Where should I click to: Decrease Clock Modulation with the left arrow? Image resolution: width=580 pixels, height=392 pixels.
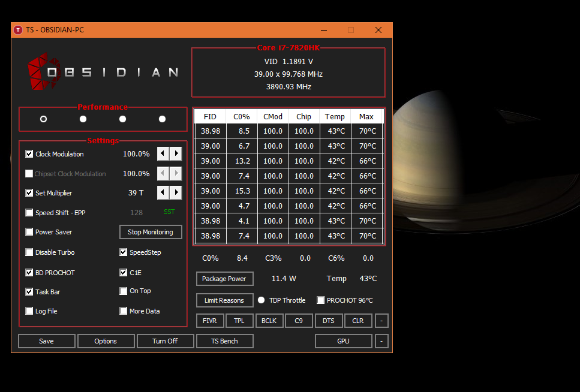pyautogui.click(x=163, y=153)
